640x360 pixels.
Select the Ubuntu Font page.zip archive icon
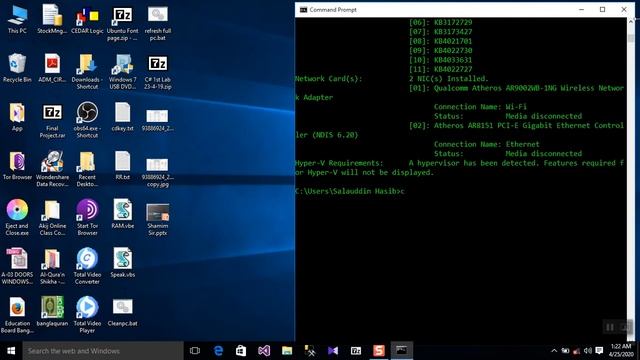122,23
